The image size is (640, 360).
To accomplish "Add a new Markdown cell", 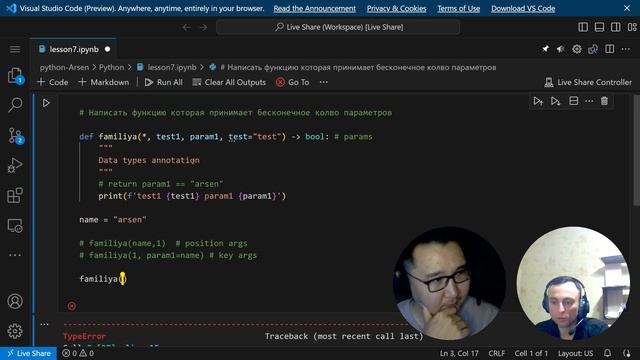I will pos(104,82).
